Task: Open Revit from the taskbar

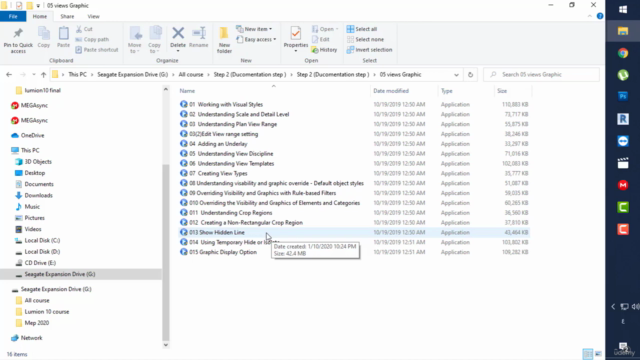Action: click(623, 119)
